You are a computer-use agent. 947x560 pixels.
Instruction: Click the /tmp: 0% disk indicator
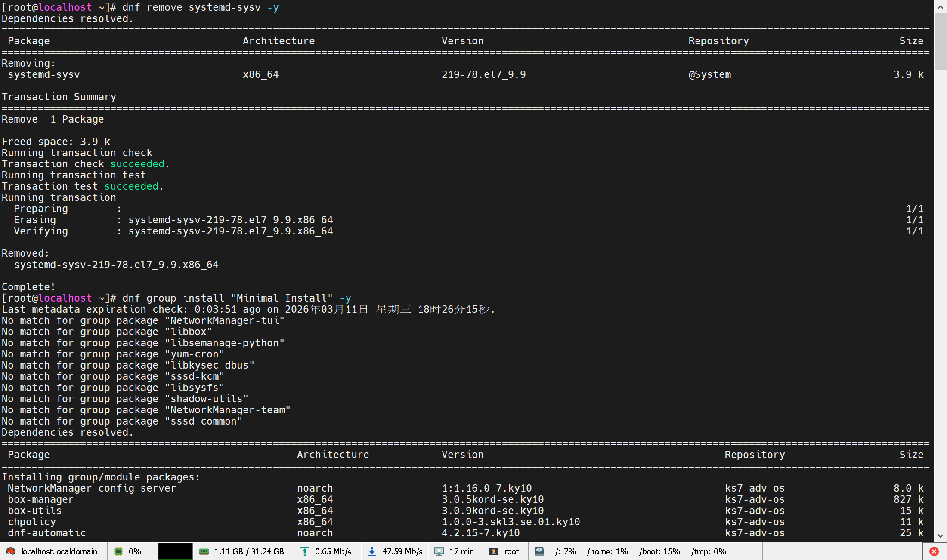pos(709,551)
